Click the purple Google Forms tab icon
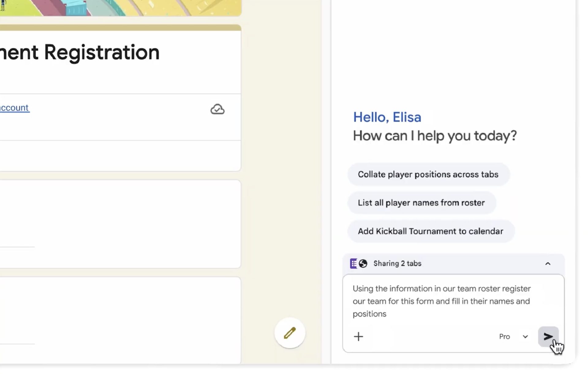The height and width of the screenshot is (374, 588). [353, 263]
